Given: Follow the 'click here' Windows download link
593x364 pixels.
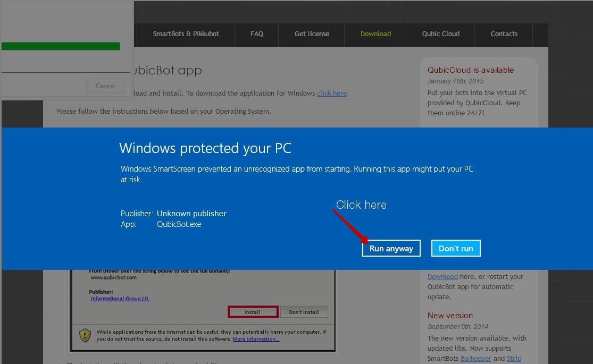Looking at the screenshot, I should tap(332, 94).
